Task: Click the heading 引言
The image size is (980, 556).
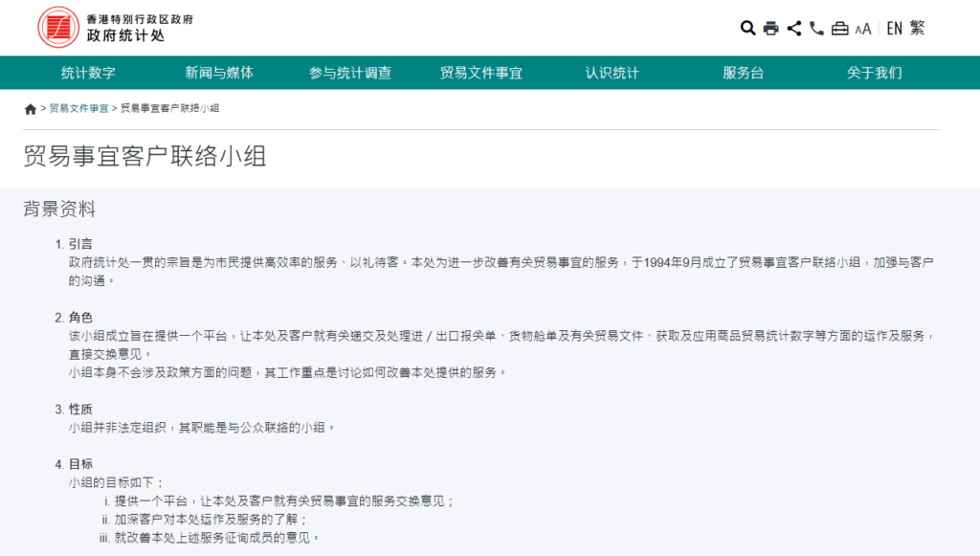Action: pos(80,244)
